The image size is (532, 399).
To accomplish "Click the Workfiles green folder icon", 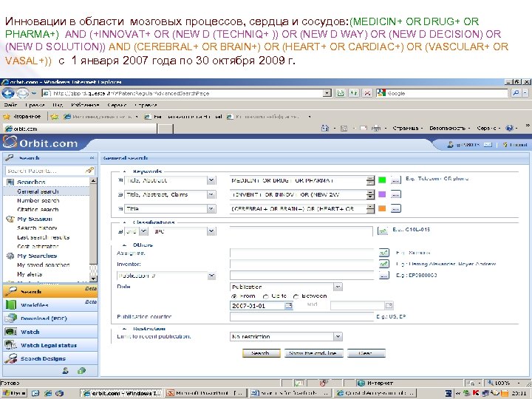I will coord(11,304).
